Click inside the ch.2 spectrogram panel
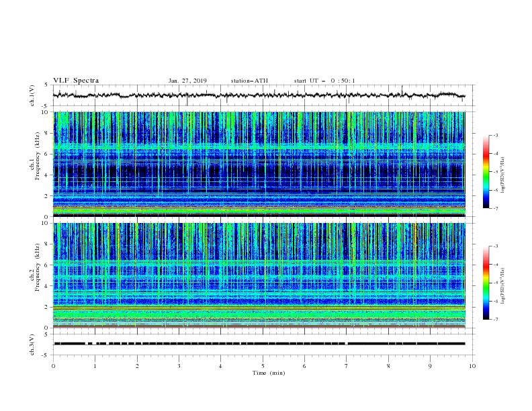Image resolution: width=532 pixels, height=411 pixels. click(x=259, y=275)
